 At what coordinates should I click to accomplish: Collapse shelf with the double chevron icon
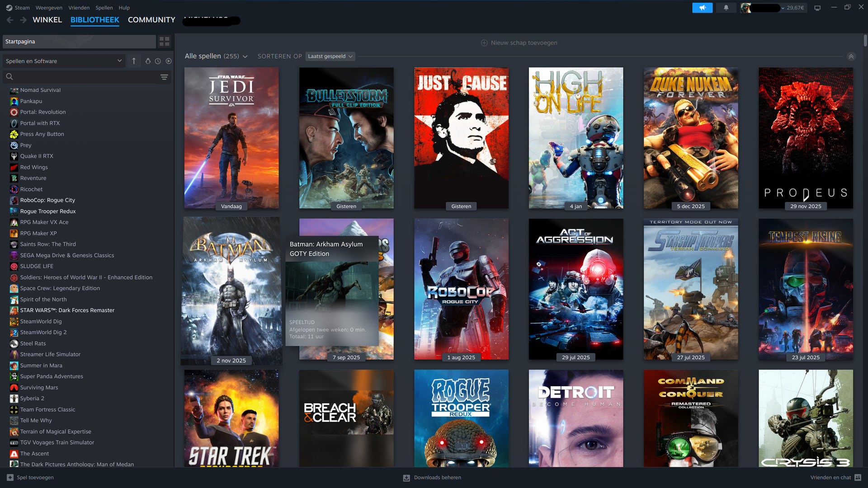[851, 56]
